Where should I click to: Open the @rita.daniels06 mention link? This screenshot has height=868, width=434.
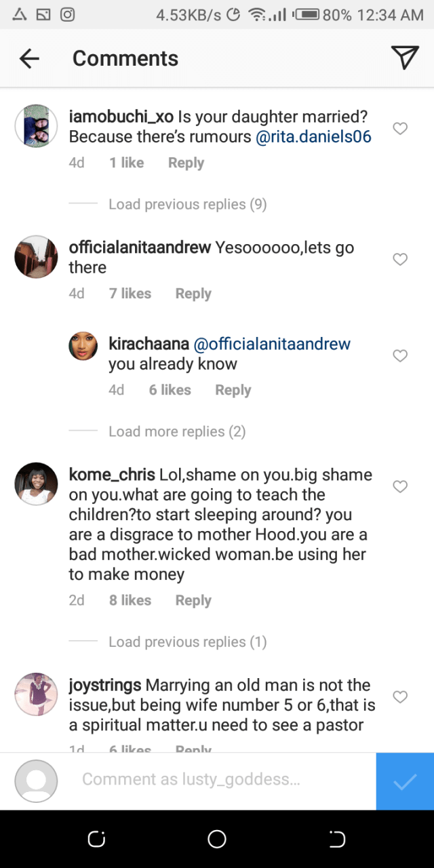(313, 136)
